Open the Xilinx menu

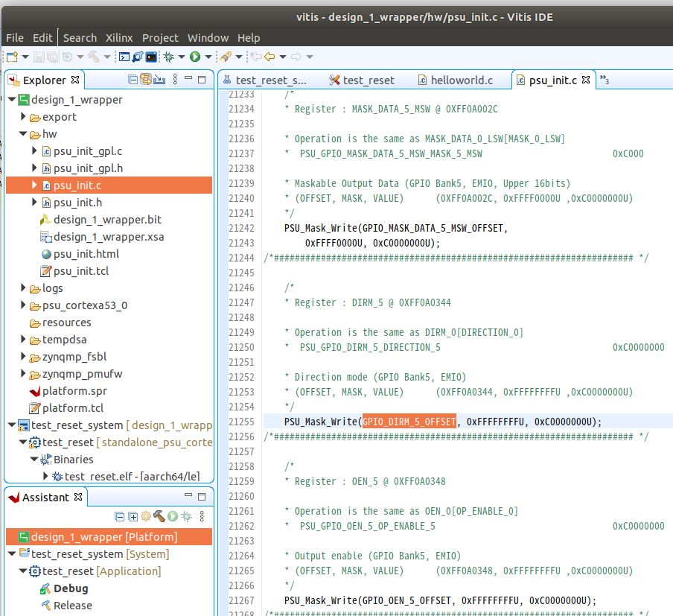pyautogui.click(x=119, y=37)
